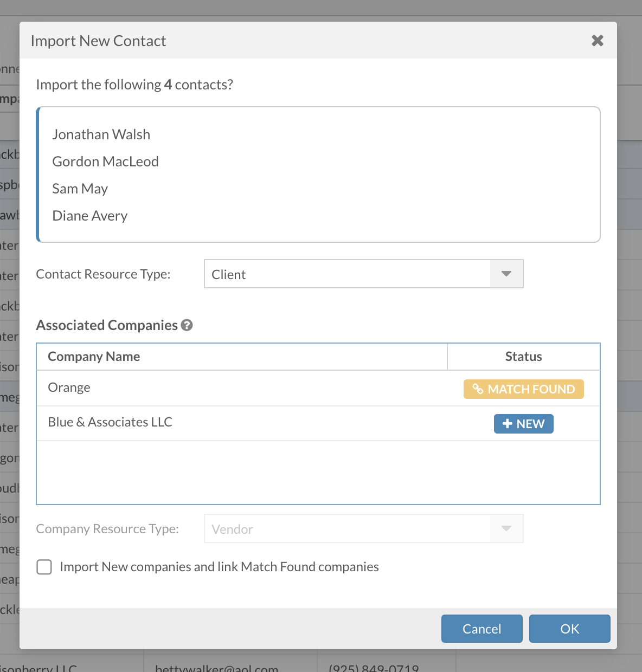This screenshot has width=642, height=672.
Task: Expand the Contact Resource Type dropdown arrow
Action: 506,274
